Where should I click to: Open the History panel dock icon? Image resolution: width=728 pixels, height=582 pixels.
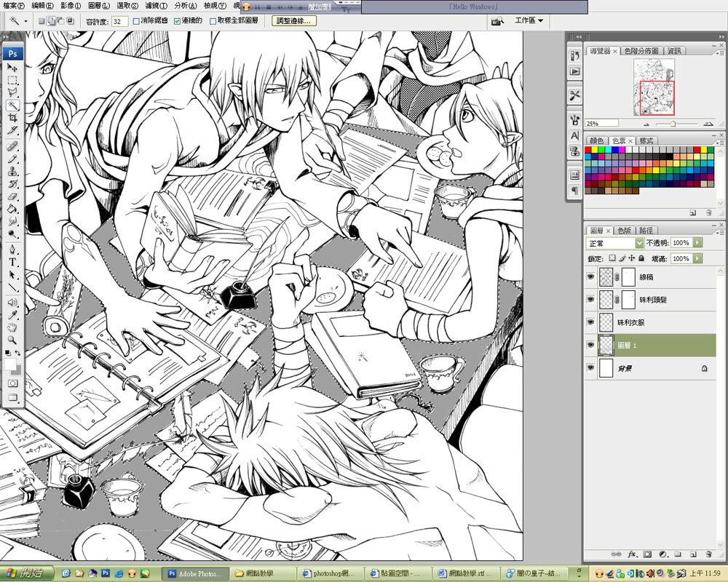[x=575, y=56]
